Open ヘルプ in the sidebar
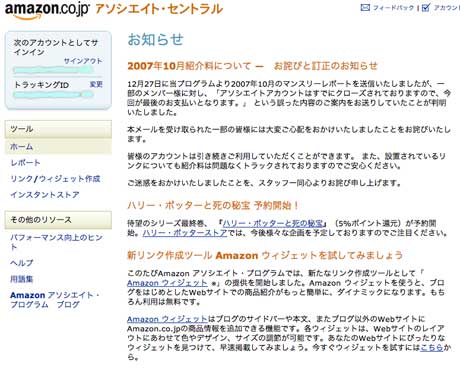460x373 pixels. coord(22,263)
